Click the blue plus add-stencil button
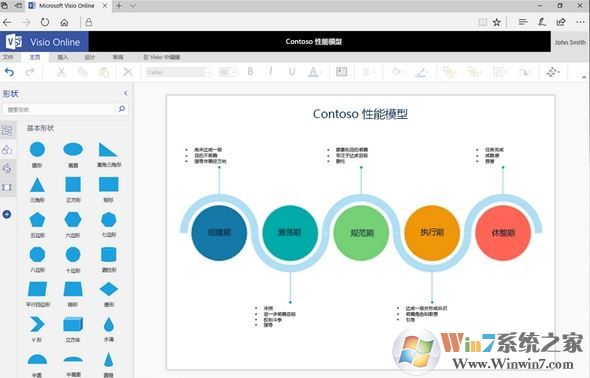 coord(7,214)
